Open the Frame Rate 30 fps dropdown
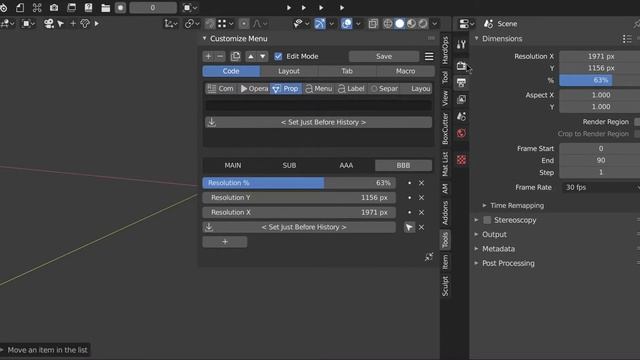640x360 pixels. (600, 187)
